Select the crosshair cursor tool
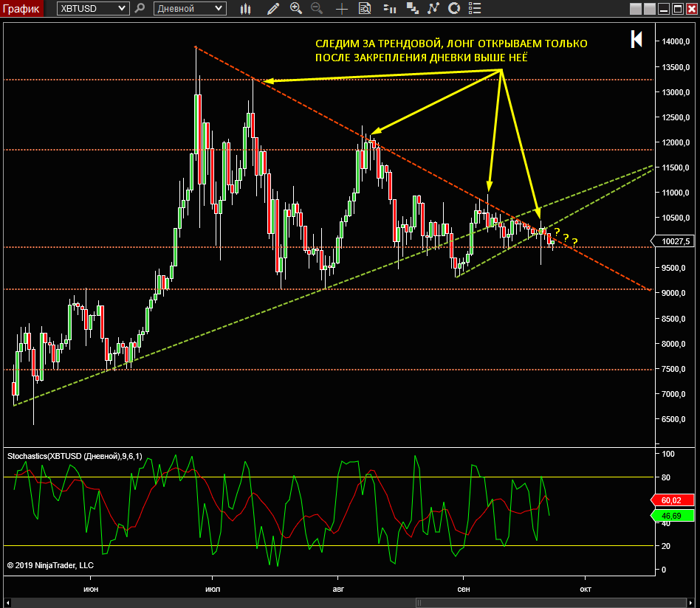This screenshot has width=700, height=608. pyautogui.click(x=342, y=8)
